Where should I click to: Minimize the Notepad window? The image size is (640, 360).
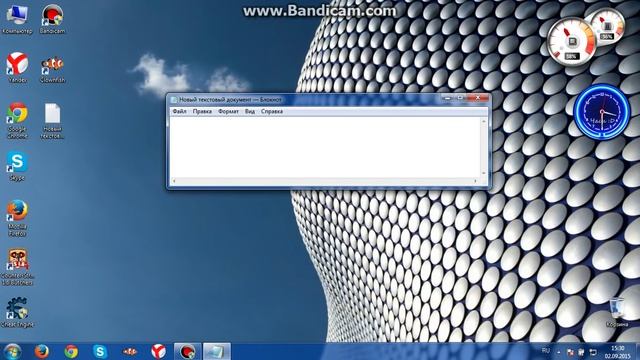448,98
